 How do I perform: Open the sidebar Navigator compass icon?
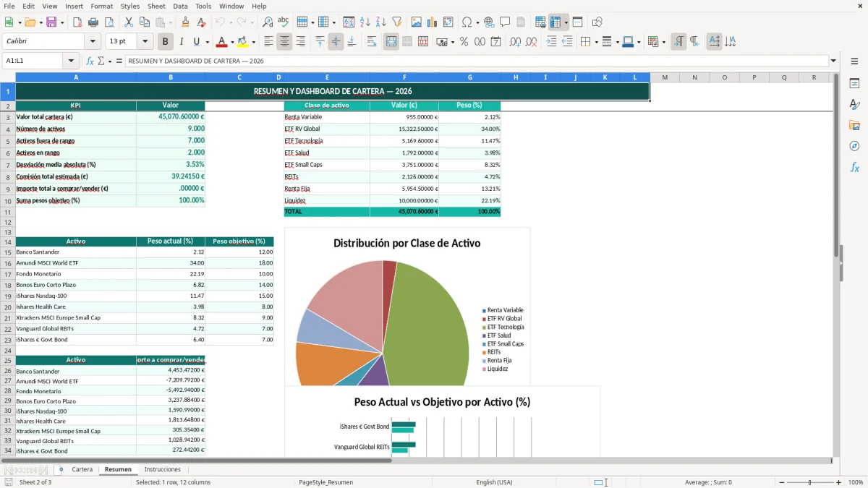coord(854,146)
